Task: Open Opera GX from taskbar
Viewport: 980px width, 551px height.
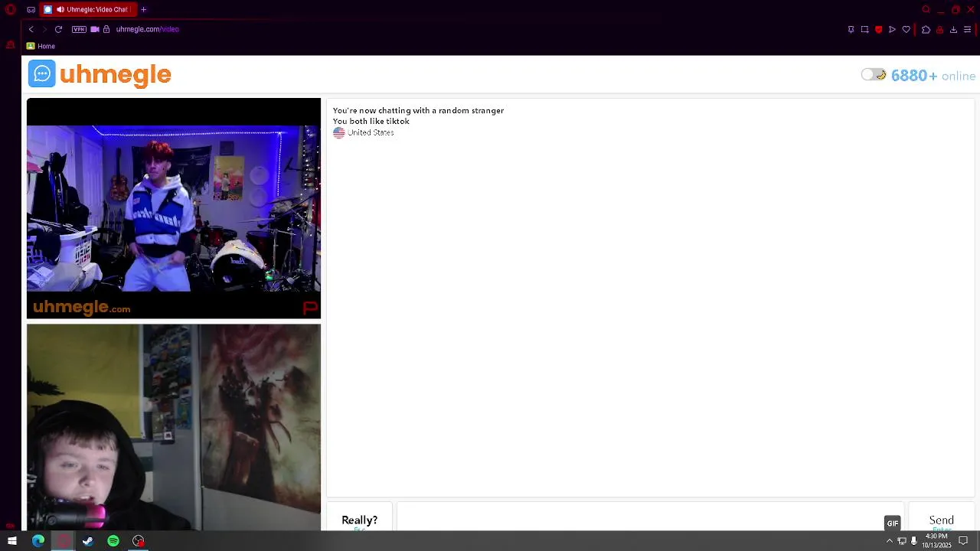Action: 64,541
